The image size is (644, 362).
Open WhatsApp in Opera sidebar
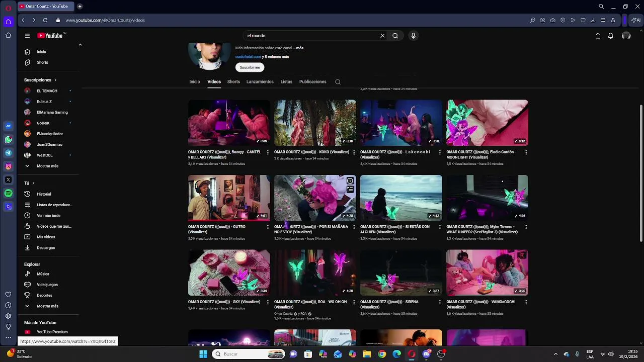[x=9, y=139]
